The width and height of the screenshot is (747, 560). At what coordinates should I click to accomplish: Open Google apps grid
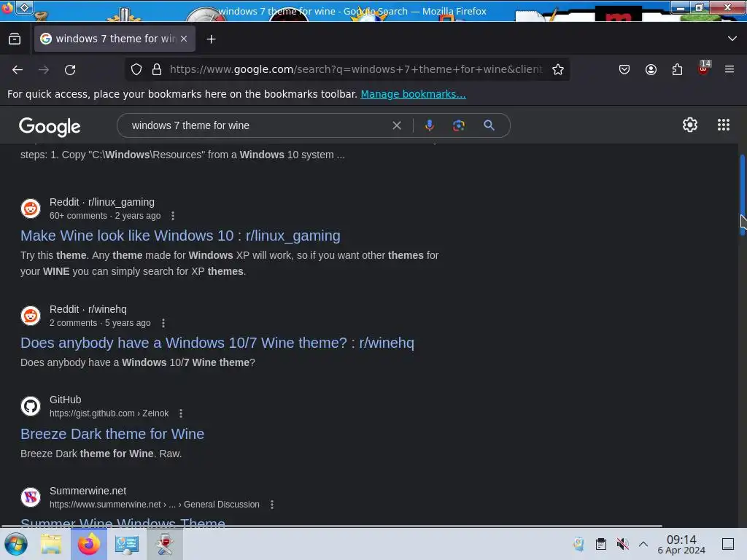[724, 125]
